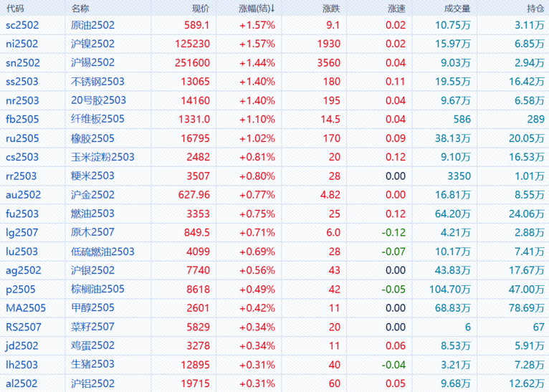Open contract code ag2502
The width and height of the screenshot is (549, 392).
[24, 270]
